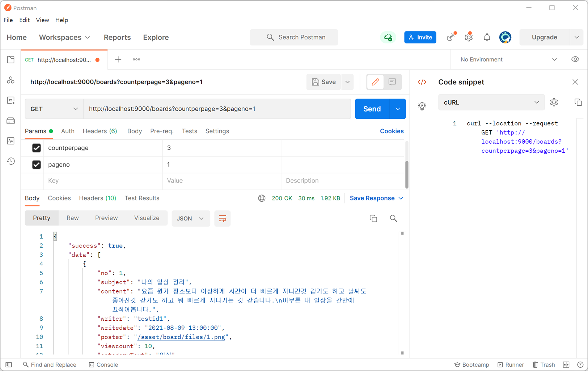This screenshot has height=371, width=588.
Task: Switch to the Raw response view
Action: [72, 218]
